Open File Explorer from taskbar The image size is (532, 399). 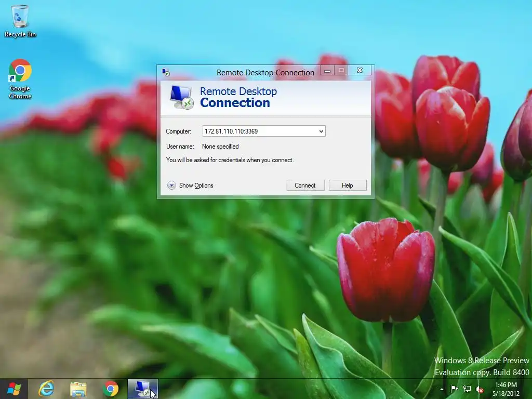click(x=78, y=389)
